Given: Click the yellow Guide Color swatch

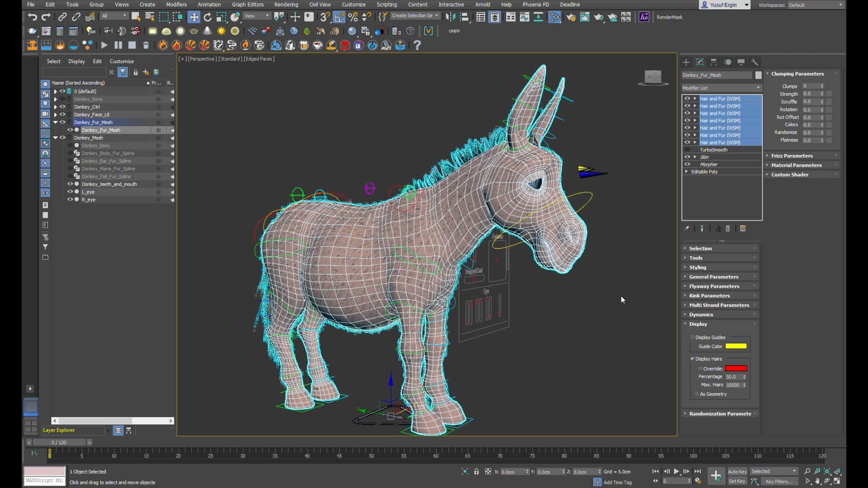Looking at the screenshot, I should click(x=737, y=346).
